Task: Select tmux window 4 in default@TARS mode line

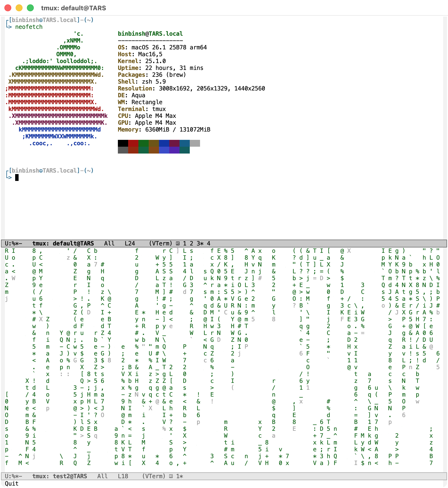Action: (x=209, y=244)
